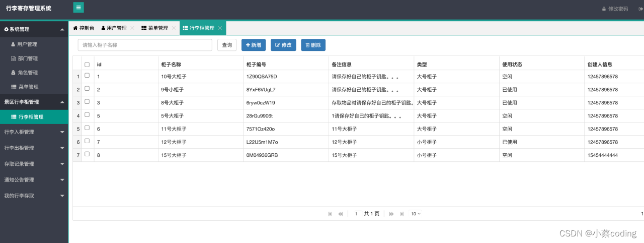Click cabinet code 7571Oz420o

260,129
